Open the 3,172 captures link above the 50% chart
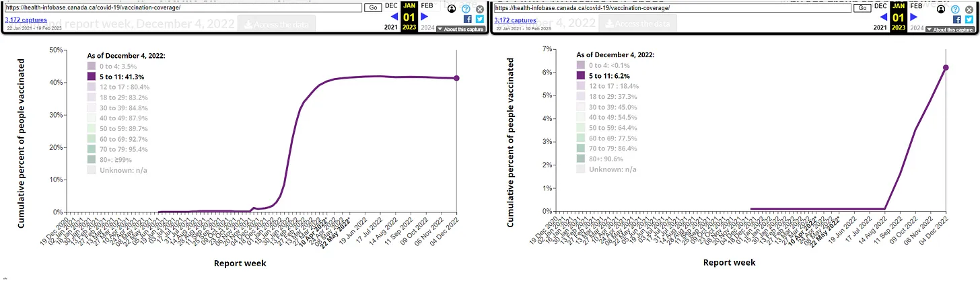This screenshot has width=980, height=285. pyautogui.click(x=26, y=20)
